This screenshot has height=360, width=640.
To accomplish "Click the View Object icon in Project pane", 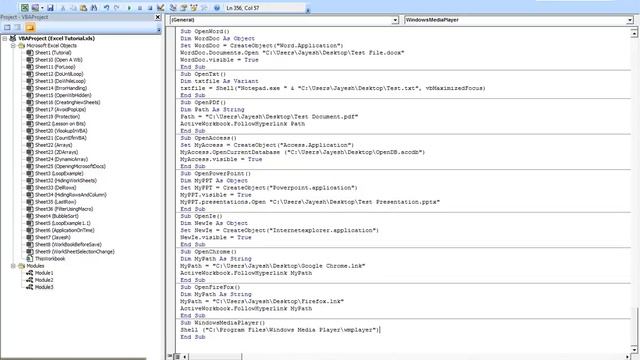I will [x=18, y=27].
